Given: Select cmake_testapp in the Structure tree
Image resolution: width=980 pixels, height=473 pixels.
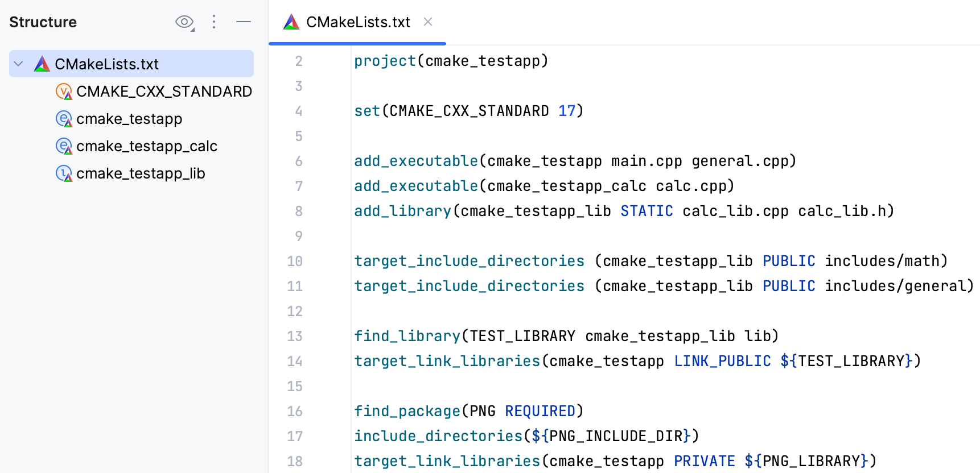Looking at the screenshot, I should pyautogui.click(x=130, y=118).
